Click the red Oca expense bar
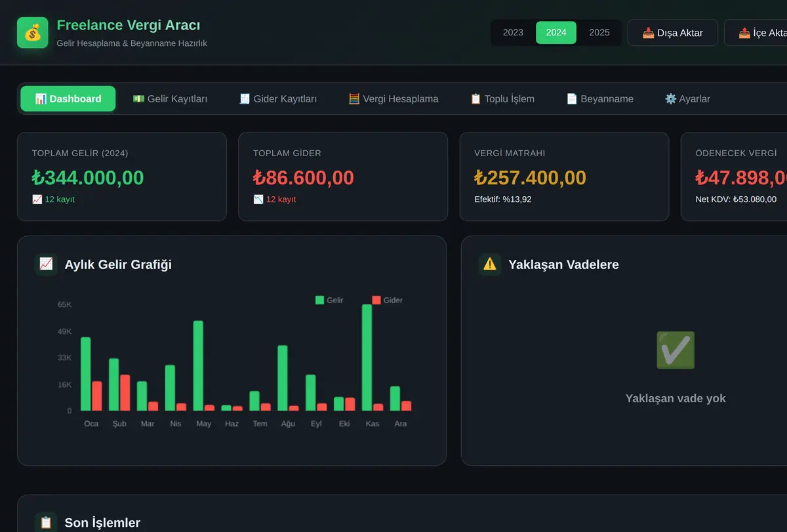 97,396
